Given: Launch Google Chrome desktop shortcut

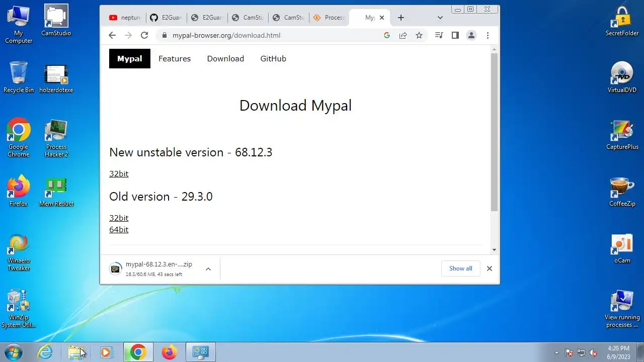Looking at the screenshot, I should [18, 138].
